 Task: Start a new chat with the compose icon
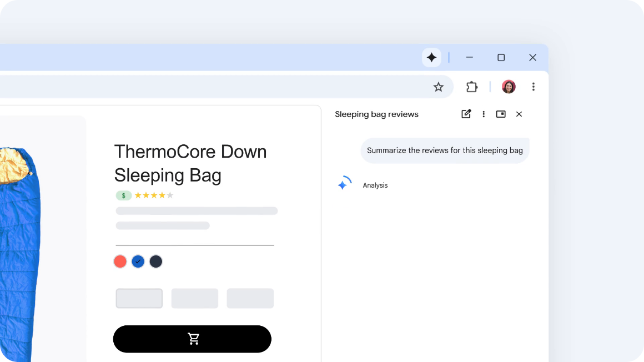tap(466, 114)
